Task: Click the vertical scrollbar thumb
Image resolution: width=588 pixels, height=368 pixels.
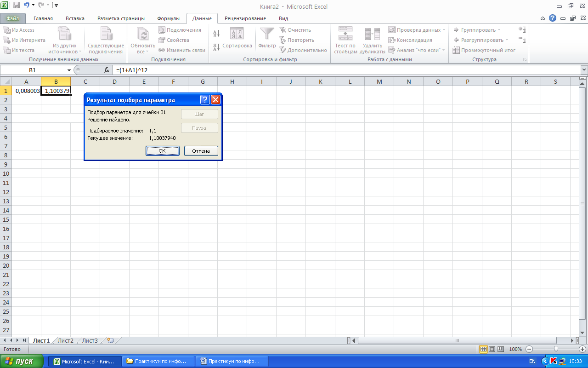Action: click(x=583, y=203)
